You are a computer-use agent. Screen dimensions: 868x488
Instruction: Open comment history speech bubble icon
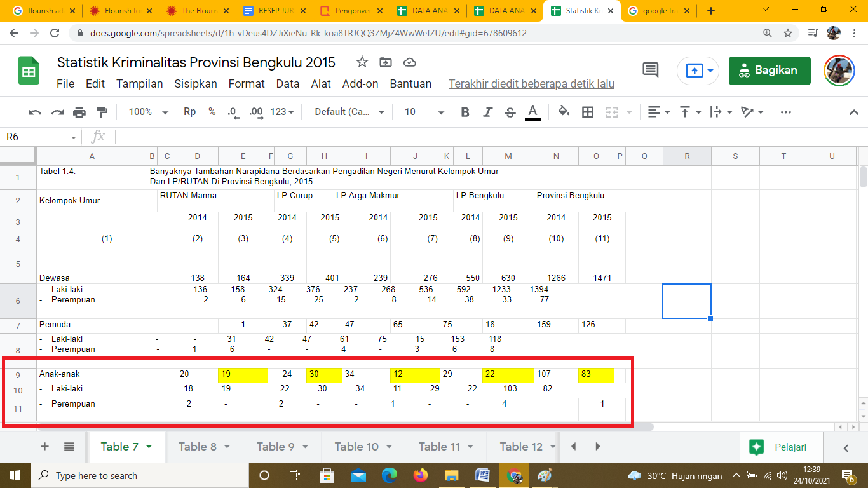651,70
